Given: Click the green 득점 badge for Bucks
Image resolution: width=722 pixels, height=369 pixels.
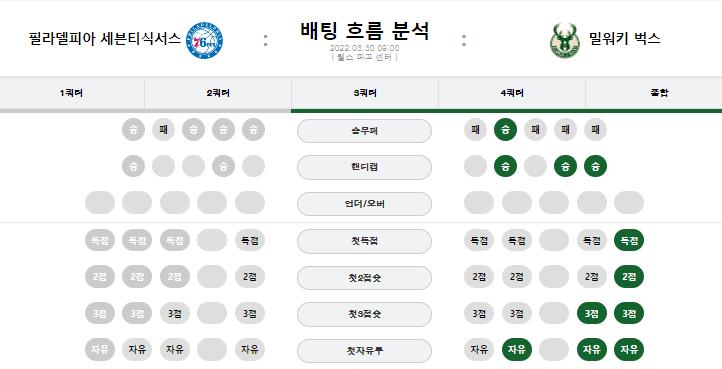Looking at the screenshot, I should point(629,240).
